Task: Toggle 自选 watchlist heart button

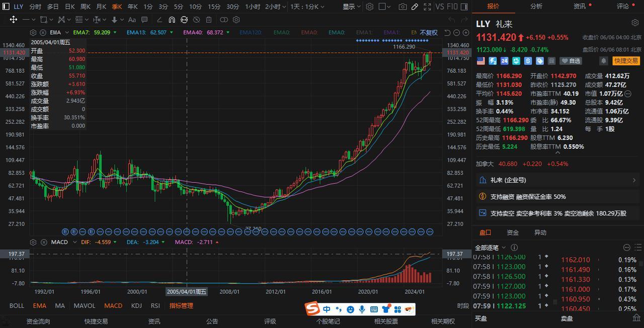Action: click(x=571, y=61)
